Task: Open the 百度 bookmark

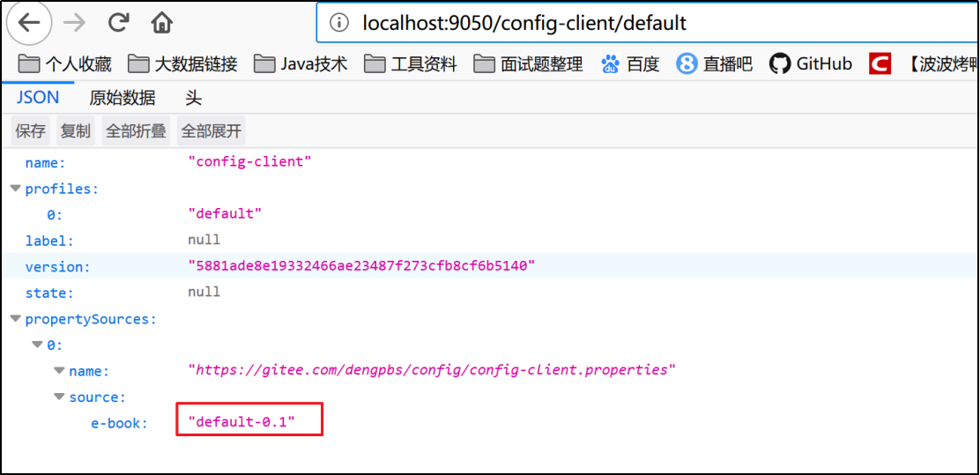Action: (630, 63)
